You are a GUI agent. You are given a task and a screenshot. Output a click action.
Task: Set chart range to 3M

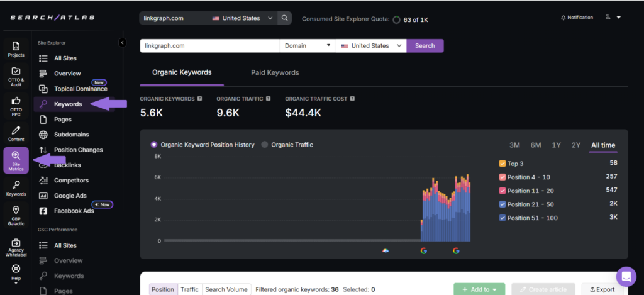tap(514, 145)
